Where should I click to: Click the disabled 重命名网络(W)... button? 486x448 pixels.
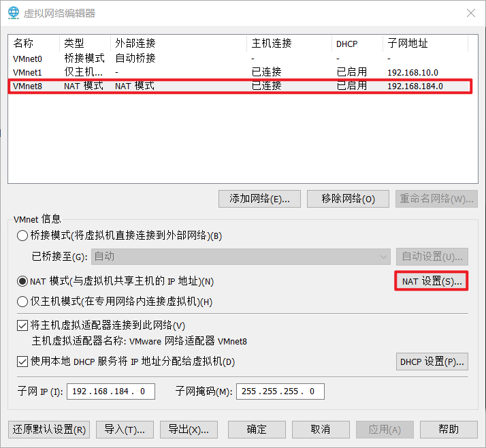[x=436, y=199]
